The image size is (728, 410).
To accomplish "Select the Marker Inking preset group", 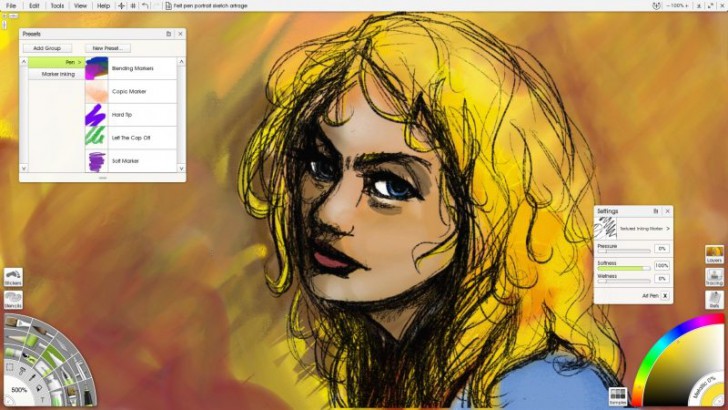I will pos(57,74).
